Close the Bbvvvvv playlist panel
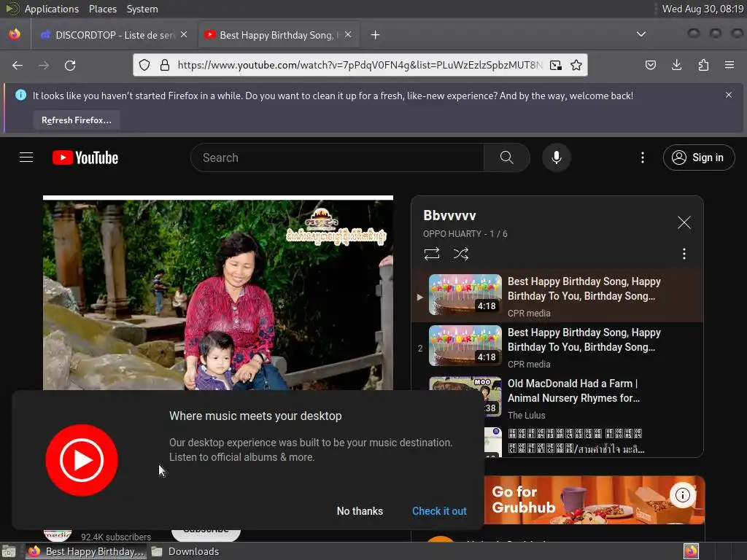This screenshot has height=560, width=747. 684,222
